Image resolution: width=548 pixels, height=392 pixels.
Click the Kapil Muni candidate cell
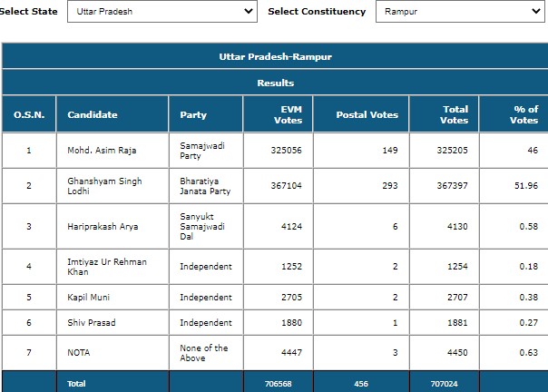pos(113,298)
